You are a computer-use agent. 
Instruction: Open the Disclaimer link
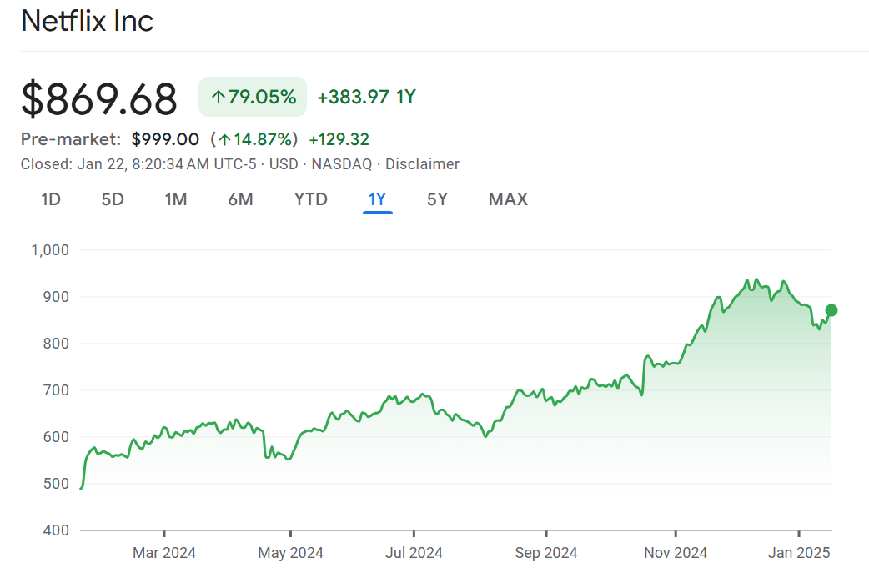[x=422, y=164]
